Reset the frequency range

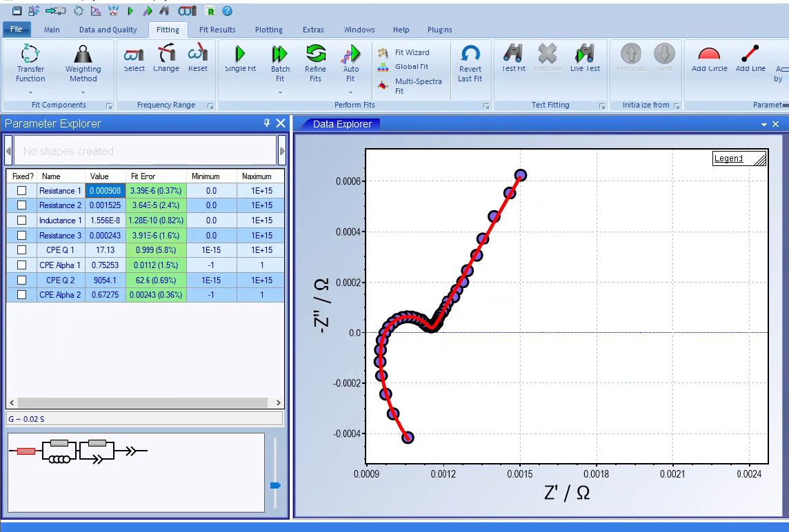tap(198, 59)
